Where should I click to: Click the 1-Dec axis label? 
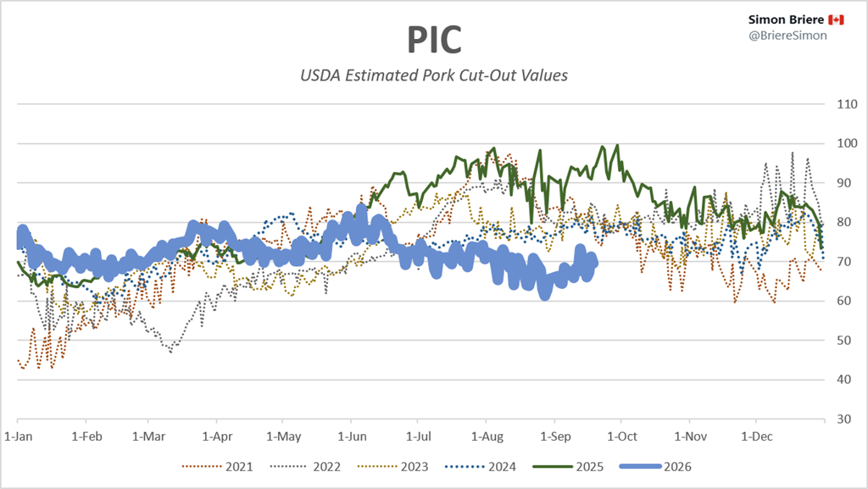click(757, 436)
